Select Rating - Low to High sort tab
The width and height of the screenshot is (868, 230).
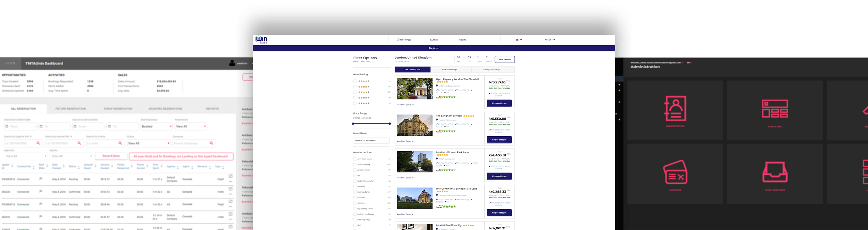[493, 70]
